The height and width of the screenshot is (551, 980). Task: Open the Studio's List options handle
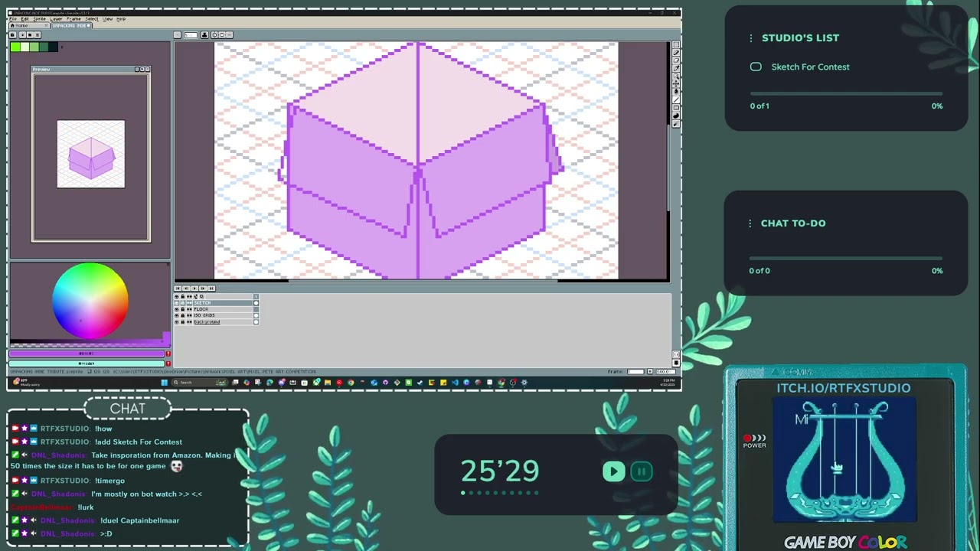(751, 37)
